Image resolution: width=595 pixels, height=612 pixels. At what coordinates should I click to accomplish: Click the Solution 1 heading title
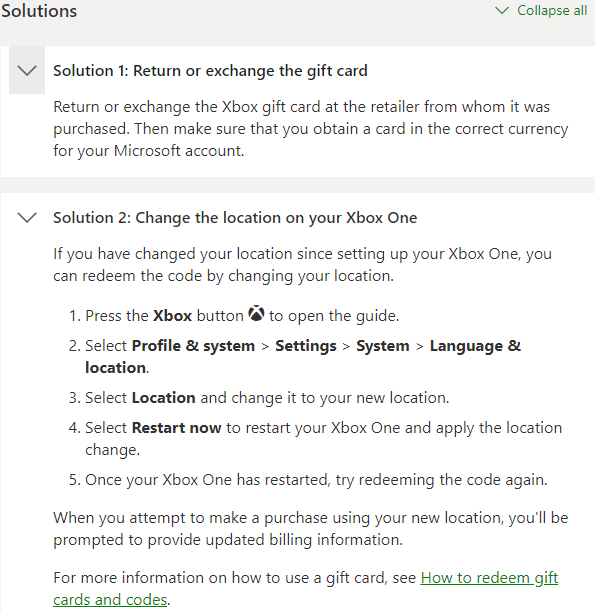[210, 71]
